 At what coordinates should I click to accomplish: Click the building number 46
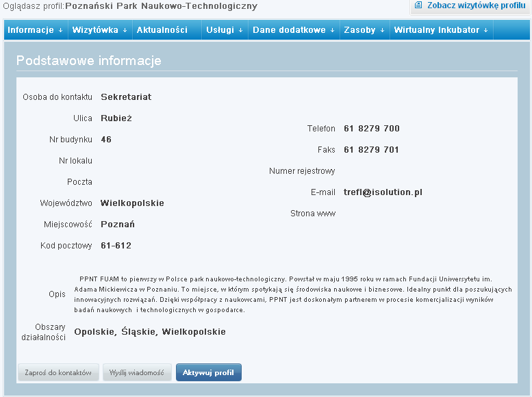[x=106, y=140]
